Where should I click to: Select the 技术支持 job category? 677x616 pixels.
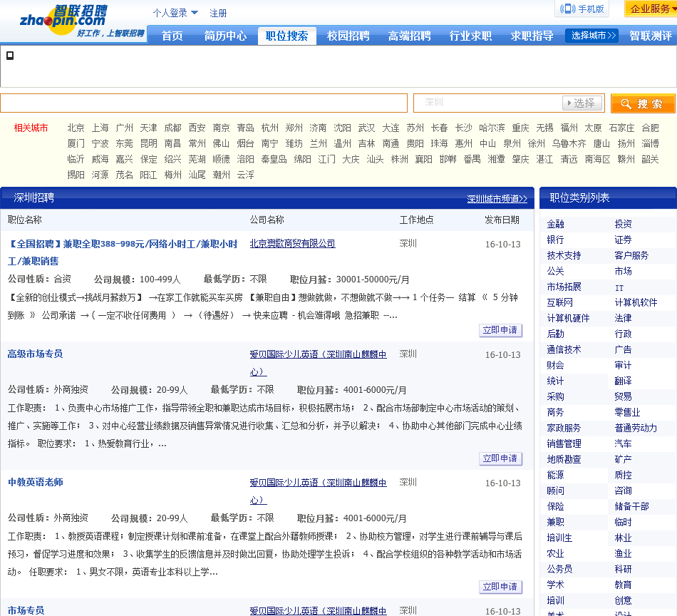(x=564, y=255)
